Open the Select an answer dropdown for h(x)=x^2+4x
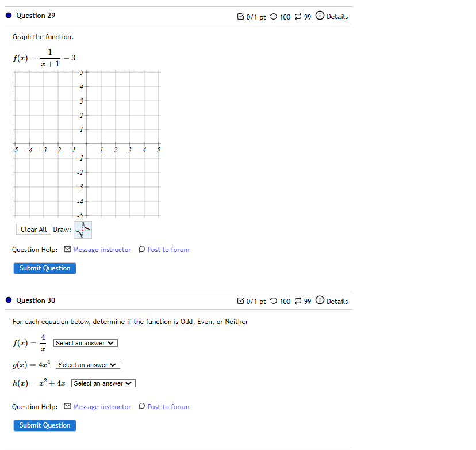476x450 pixels. coord(102,383)
